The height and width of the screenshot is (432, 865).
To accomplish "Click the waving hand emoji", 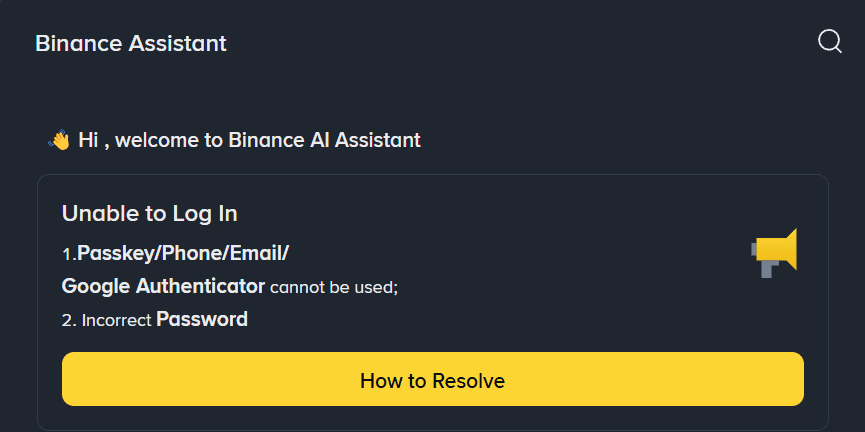I will [59, 140].
